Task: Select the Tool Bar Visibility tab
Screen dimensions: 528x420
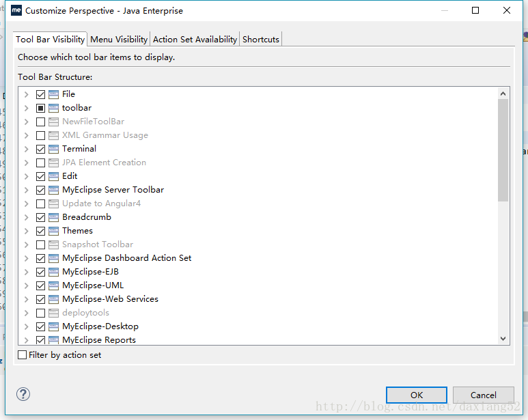Action: [x=50, y=40]
